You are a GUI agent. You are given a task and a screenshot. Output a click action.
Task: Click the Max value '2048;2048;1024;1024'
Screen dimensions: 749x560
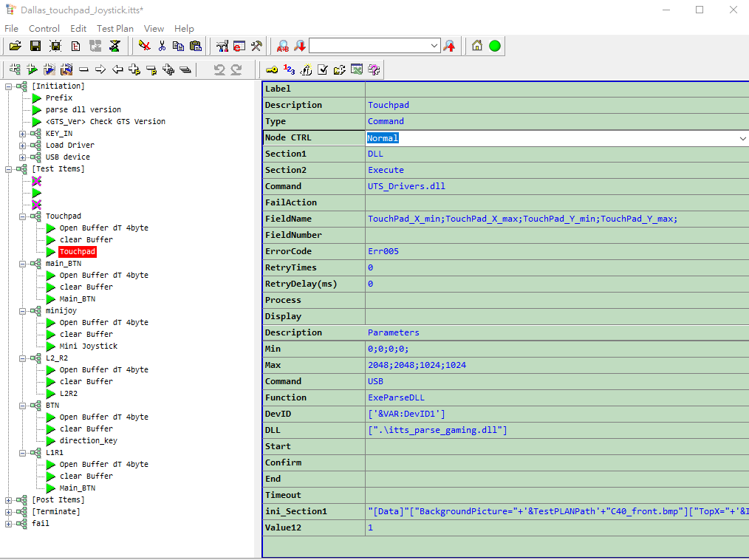click(417, 365)
